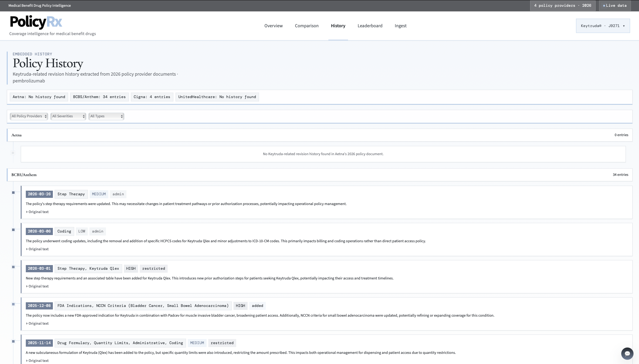Open the chat bubble widget
Screen dimensions: 639x364
627,353
